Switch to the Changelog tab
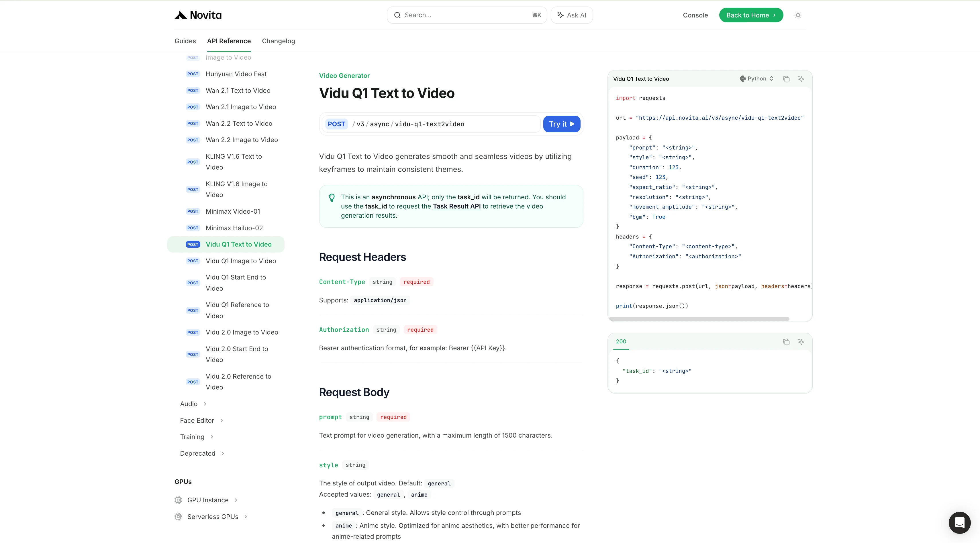980x543 pixels. point(279,41)
